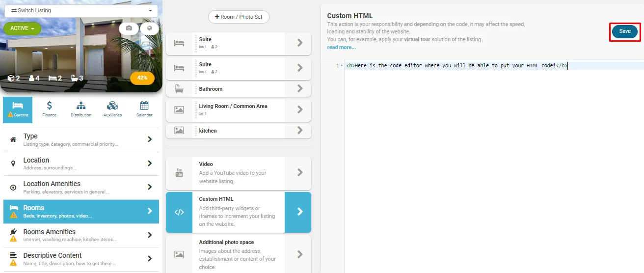Fold line 1 in the code editor
Image resolution: width=644 pixels, height=273 pixels.
(x=342, y=66)
